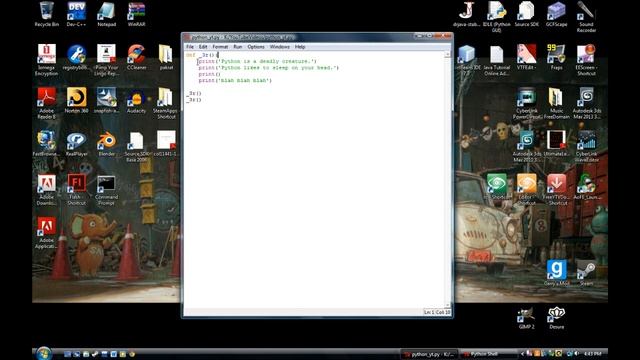The height and width of the screenshot is (360, 640).
Task: Select the Norton 360 desktop icon
Action: point(76,100)
